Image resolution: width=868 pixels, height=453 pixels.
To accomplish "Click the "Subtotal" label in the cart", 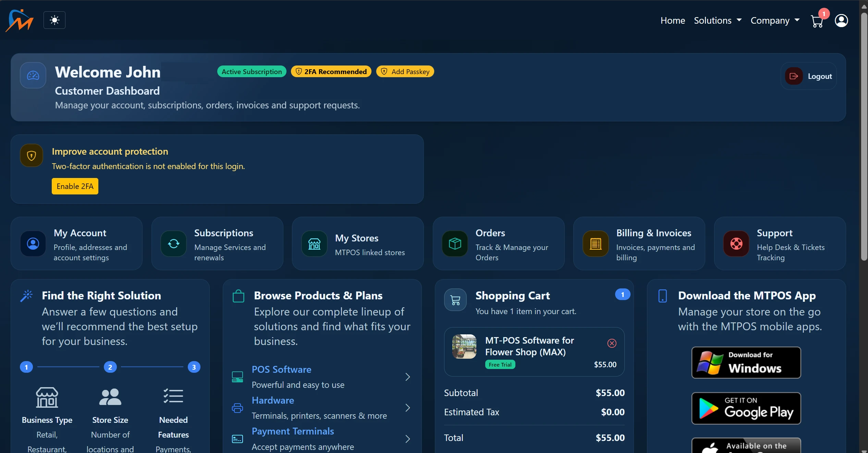I will (461, 393).
